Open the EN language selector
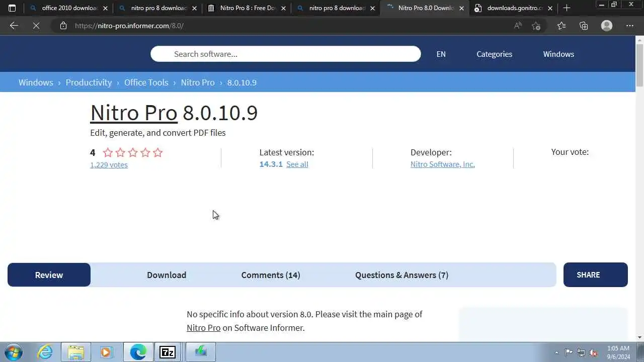This screenshot has height=362, width=644. coord(441,54)
